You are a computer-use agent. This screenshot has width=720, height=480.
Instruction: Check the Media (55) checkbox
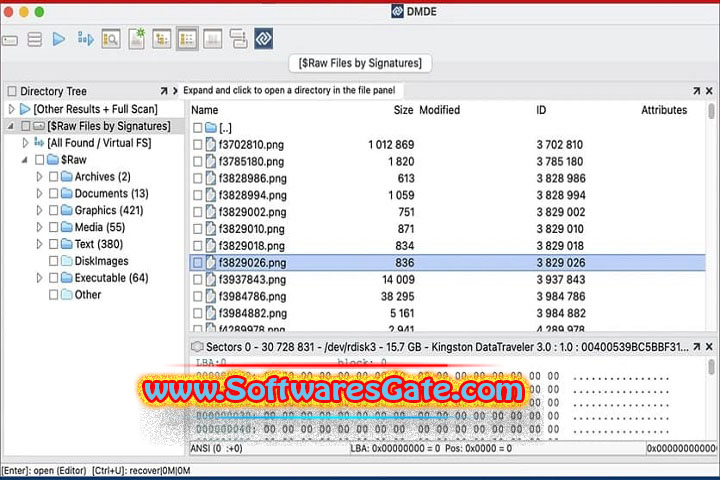(53, 227)
